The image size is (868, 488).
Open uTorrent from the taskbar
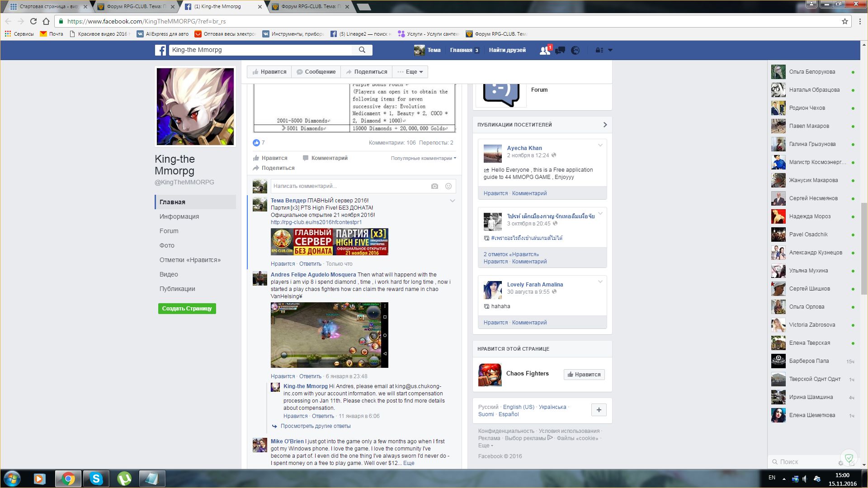click(124, 479)
